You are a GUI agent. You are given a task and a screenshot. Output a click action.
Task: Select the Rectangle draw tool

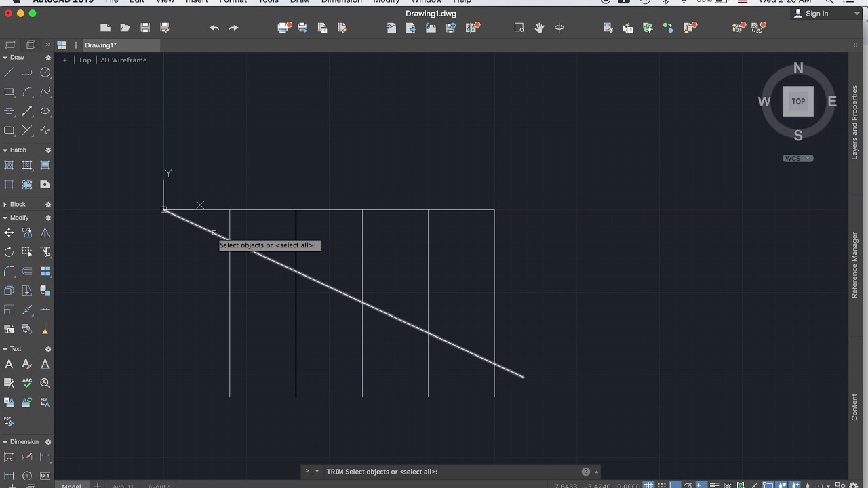click(9, 92)
